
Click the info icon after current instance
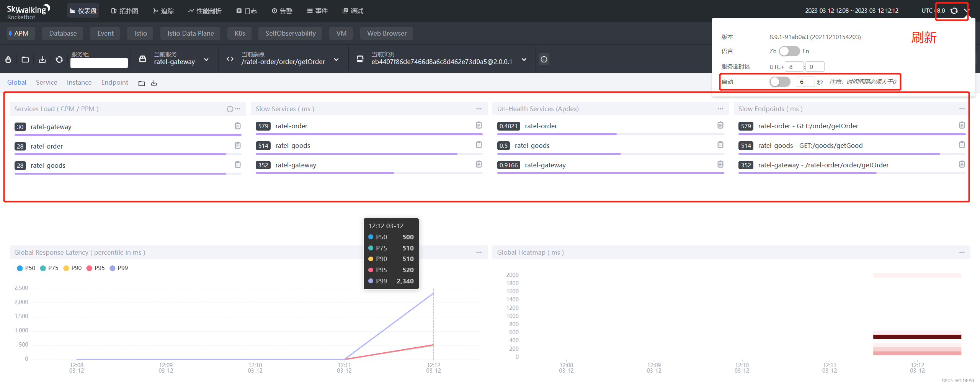tap(544, 59)
